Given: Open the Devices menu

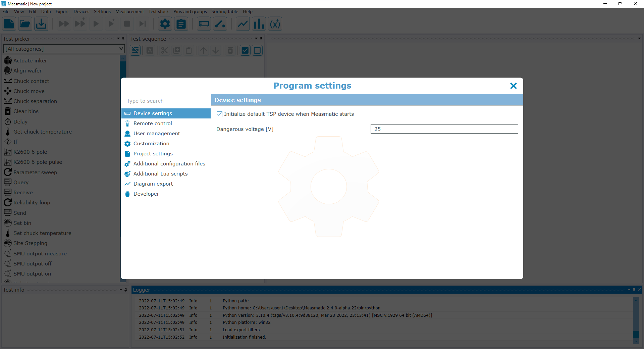Looking at the screenshot, I should [82, 11].
